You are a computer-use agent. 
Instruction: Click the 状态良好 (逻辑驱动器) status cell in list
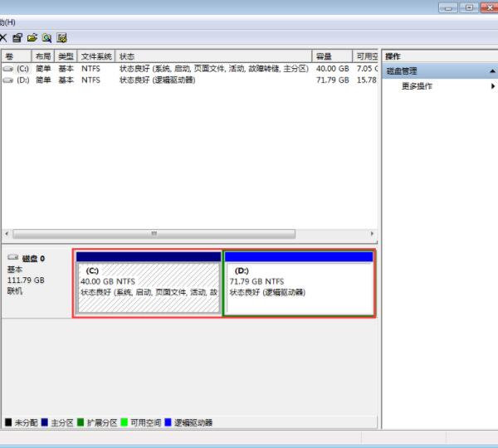(x=157, y=80)
